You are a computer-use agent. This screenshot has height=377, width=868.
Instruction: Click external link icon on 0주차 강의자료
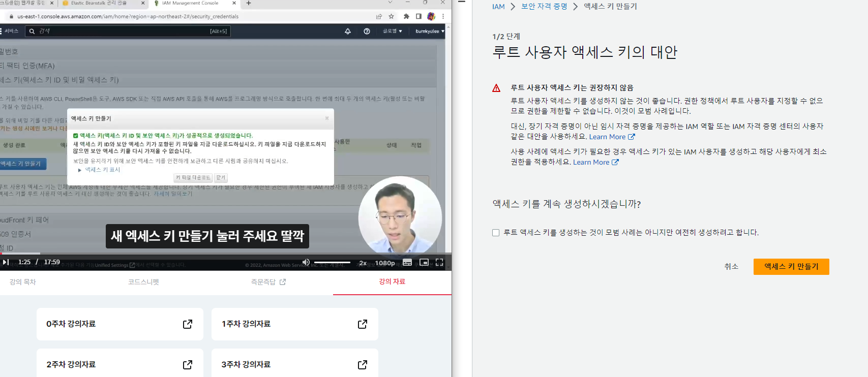[188, 324]
